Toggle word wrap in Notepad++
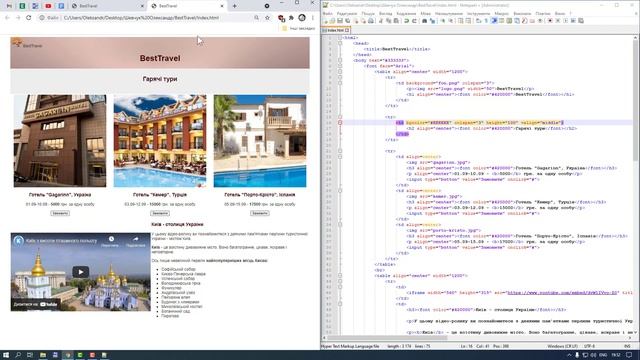Screen dimensions: 640x360 [x=478, y=20]
